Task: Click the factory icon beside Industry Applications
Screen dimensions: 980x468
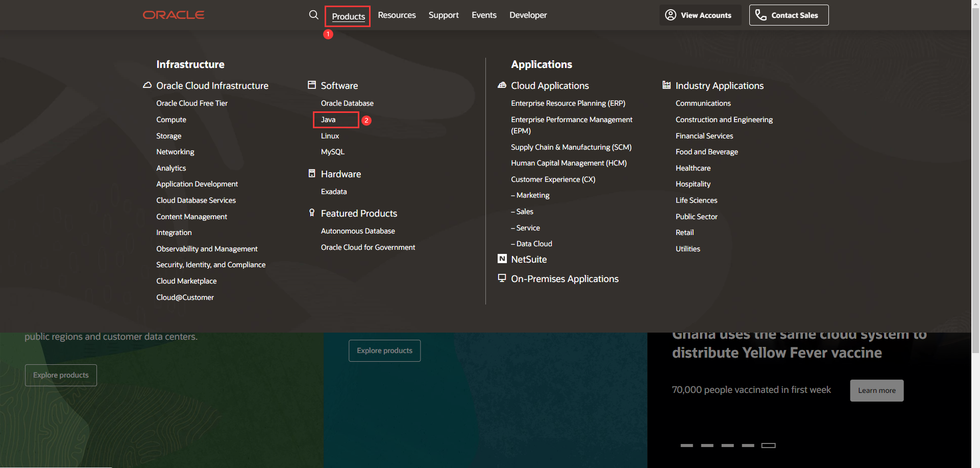Action: tap(667, 85)
